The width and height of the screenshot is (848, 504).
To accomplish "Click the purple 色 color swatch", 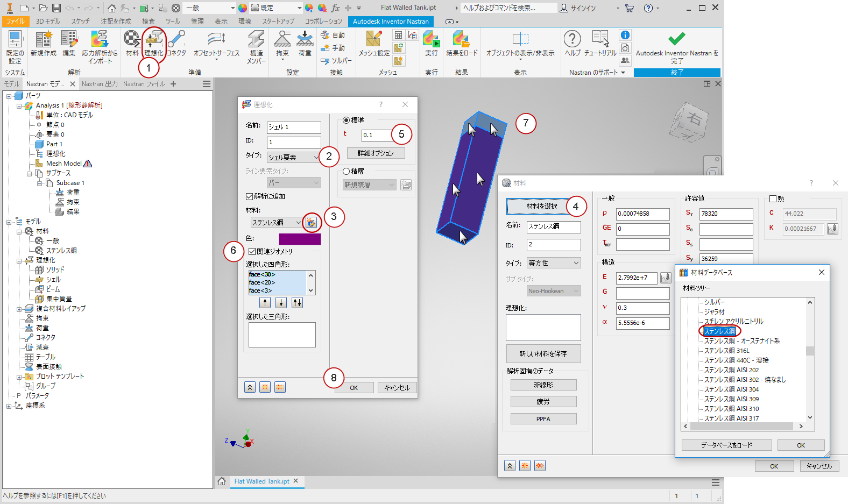I will (299, 239).
